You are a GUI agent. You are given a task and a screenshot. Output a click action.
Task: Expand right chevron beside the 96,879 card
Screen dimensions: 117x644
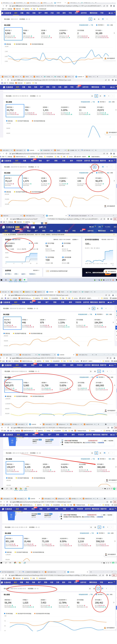pyautogui.click(x=114, y=181)
